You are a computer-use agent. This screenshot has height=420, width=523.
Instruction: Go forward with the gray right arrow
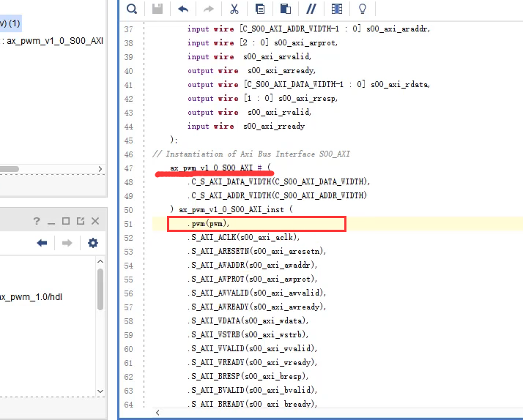[67, 243]
